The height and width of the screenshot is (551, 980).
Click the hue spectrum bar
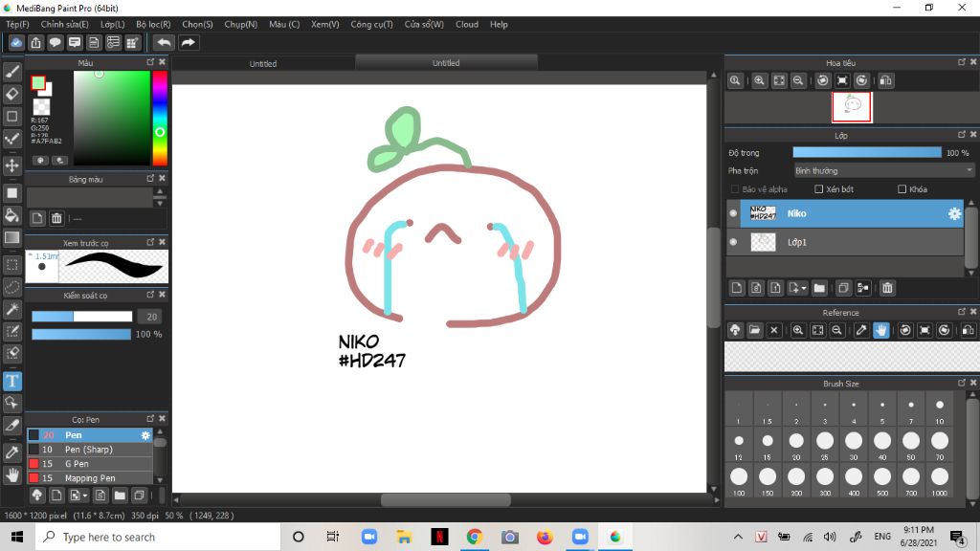pos(160,118)
